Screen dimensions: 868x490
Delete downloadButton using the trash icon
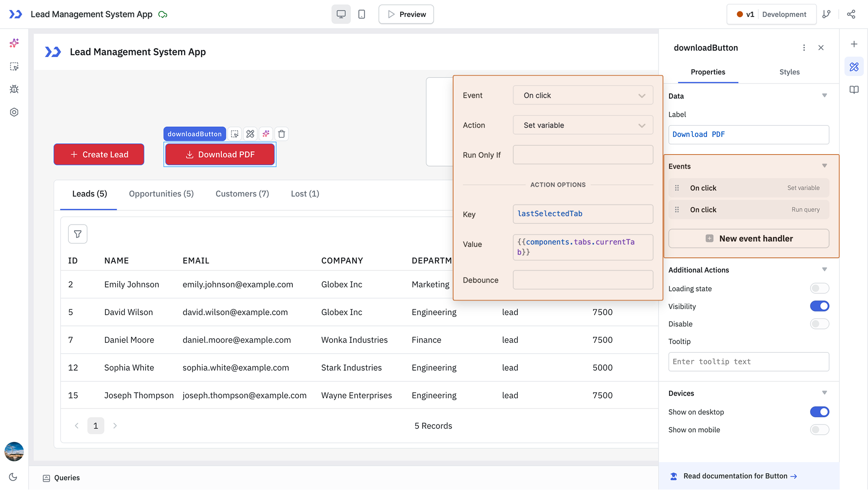[x=282, y=134]
